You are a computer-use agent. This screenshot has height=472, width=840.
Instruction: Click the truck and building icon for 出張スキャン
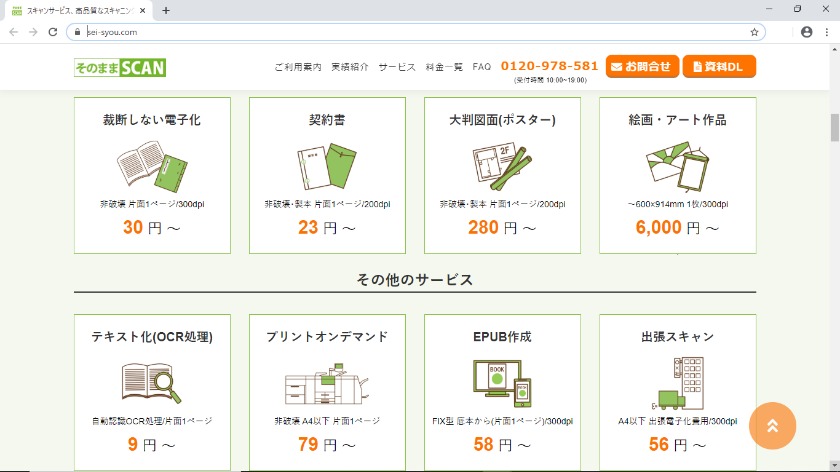677,384
